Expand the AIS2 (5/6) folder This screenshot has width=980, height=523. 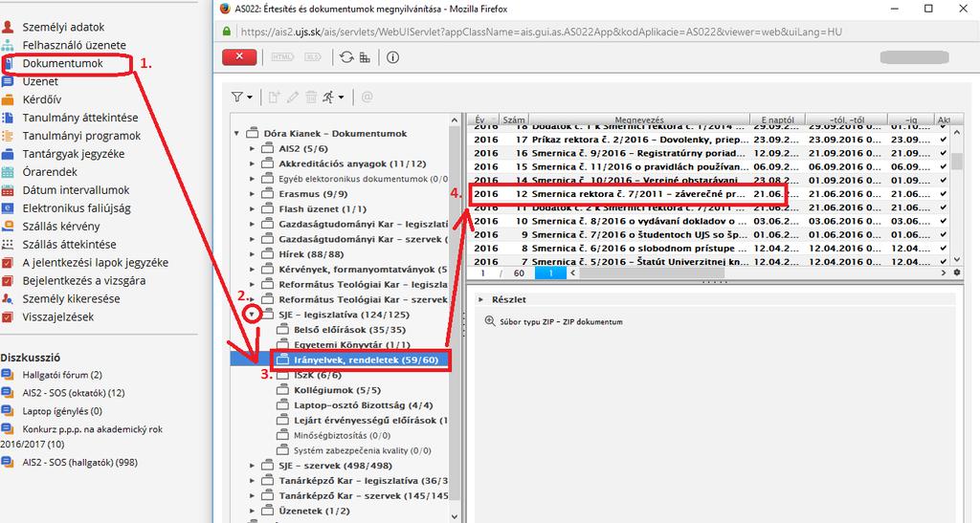point(252,148)
